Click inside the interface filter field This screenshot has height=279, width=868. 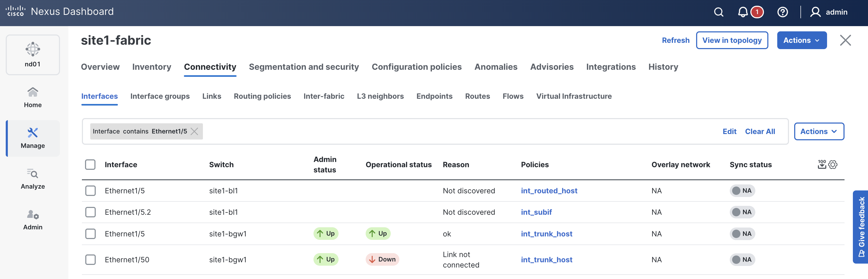pos(438,131)
